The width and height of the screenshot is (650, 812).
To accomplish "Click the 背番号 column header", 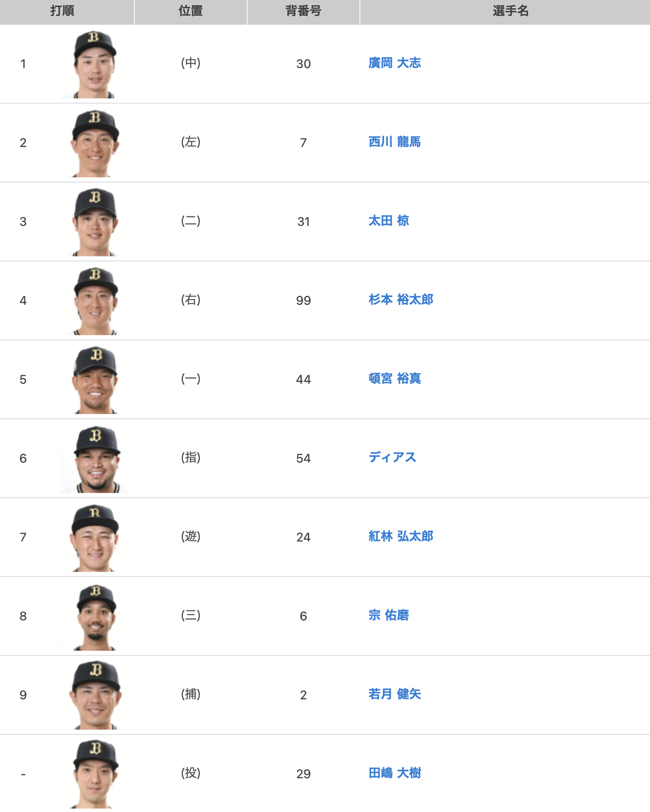I will [x=303, y=11].
